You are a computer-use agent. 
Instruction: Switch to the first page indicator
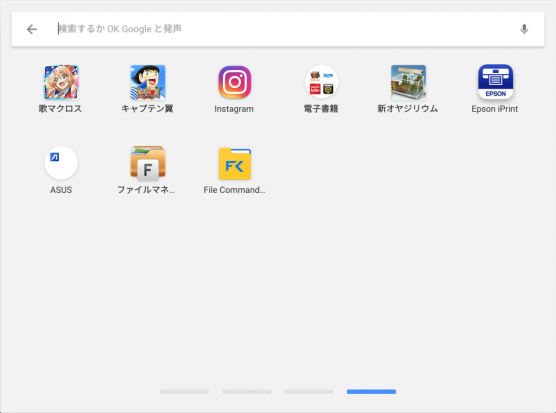tap(184, 392)
